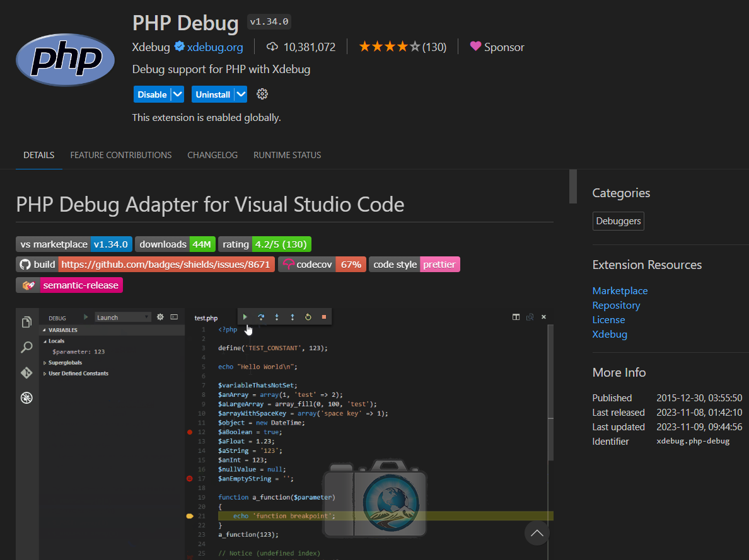Open the Launch configuration dropdown
Image resolution: width=749 pixels, height=560 pixels.
pyautogui.click(x=123, y=317)
